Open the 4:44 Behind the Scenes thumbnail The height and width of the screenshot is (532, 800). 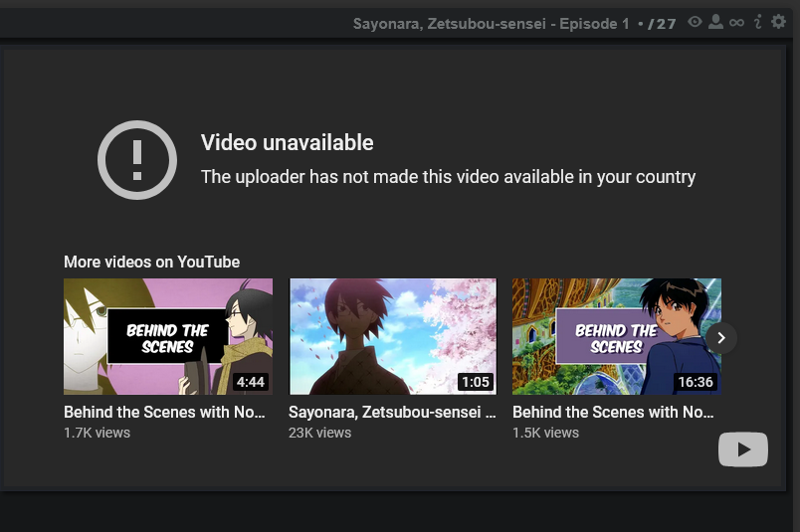(x=168, y=336)
